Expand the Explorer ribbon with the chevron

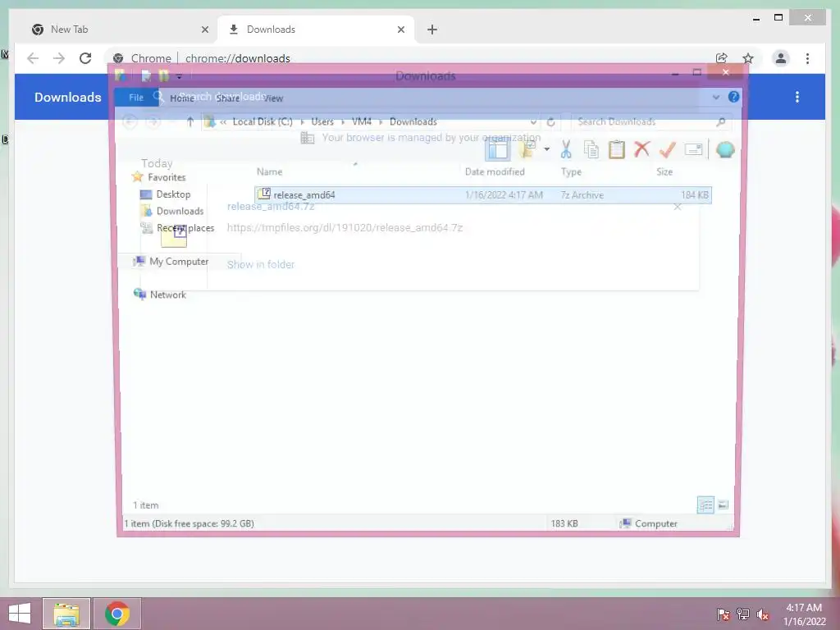click(715, 98)
